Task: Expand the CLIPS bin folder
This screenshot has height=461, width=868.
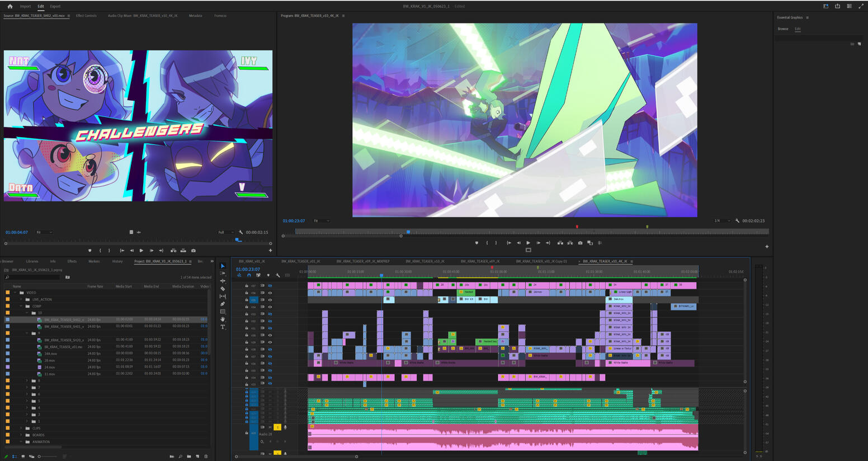Action: pyautogui.click(x=21, y=428)
